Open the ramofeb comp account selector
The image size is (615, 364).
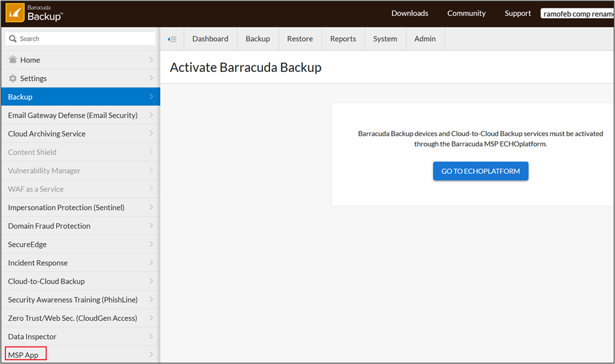click(x=577, y=14)
